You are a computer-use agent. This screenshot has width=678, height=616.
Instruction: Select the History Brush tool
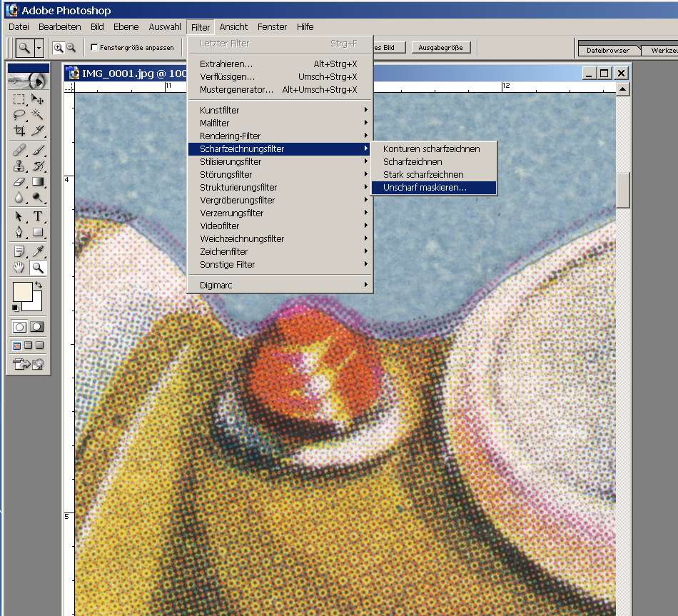(38, 166)
